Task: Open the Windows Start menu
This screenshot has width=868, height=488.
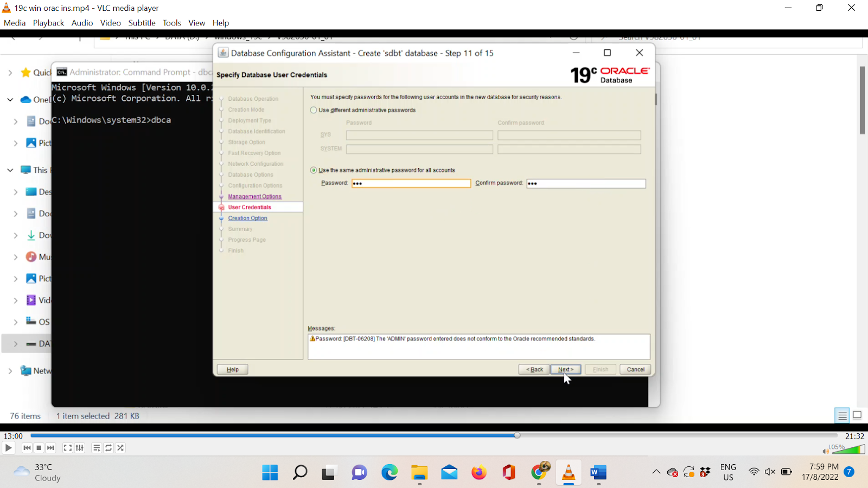Action: click(x=270, y=472)
